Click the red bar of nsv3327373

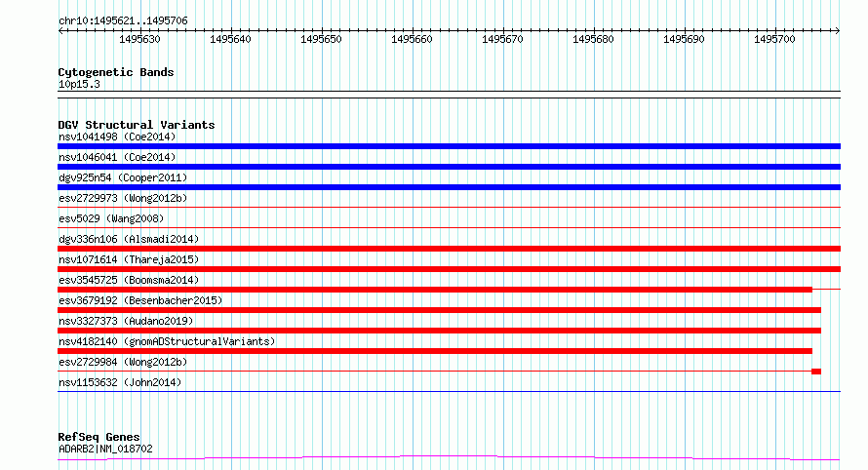coord(439,331)
